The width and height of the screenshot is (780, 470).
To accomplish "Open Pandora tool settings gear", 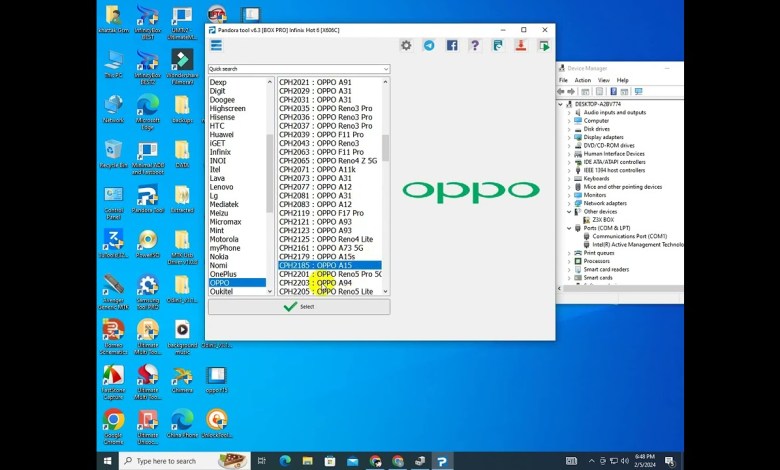I will click(406, 46).
